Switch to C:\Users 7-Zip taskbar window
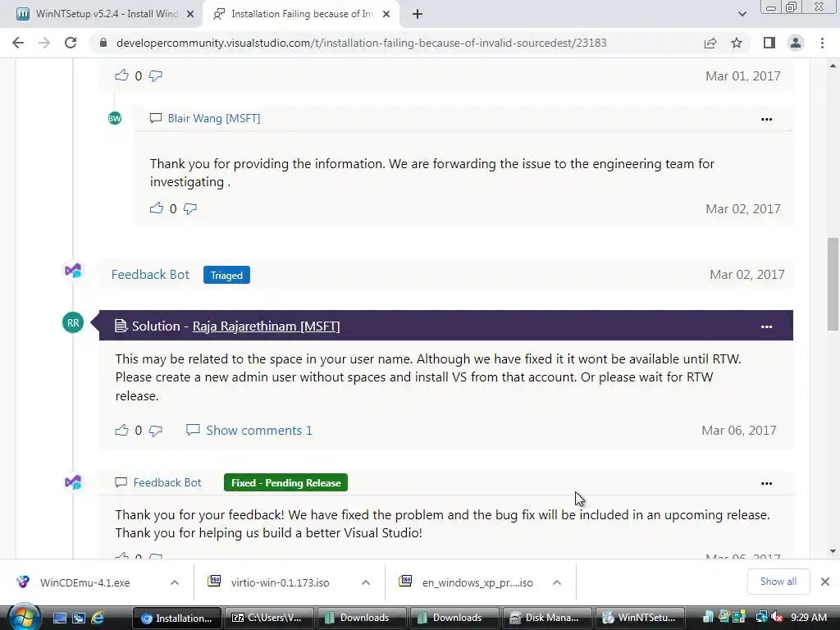 268,618
